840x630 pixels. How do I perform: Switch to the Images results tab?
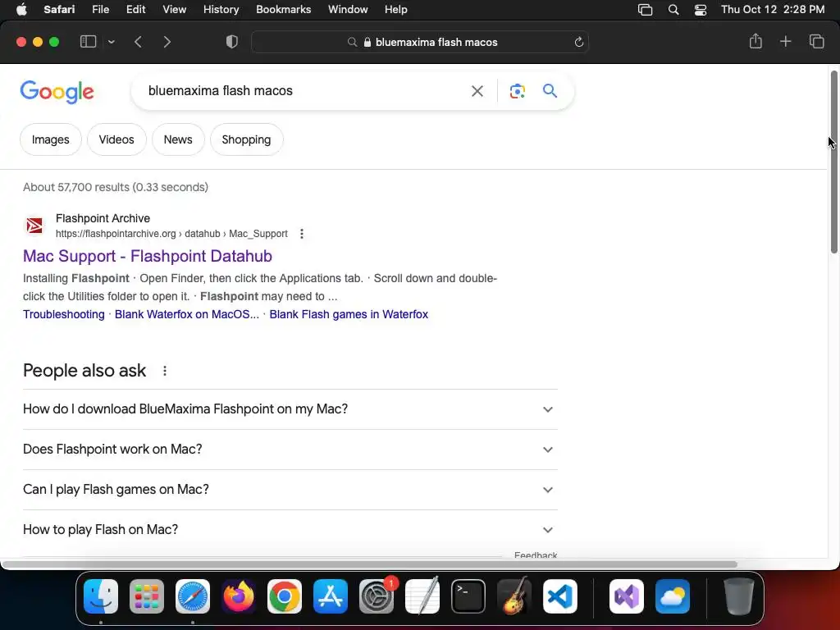click(x=50, y=139)
